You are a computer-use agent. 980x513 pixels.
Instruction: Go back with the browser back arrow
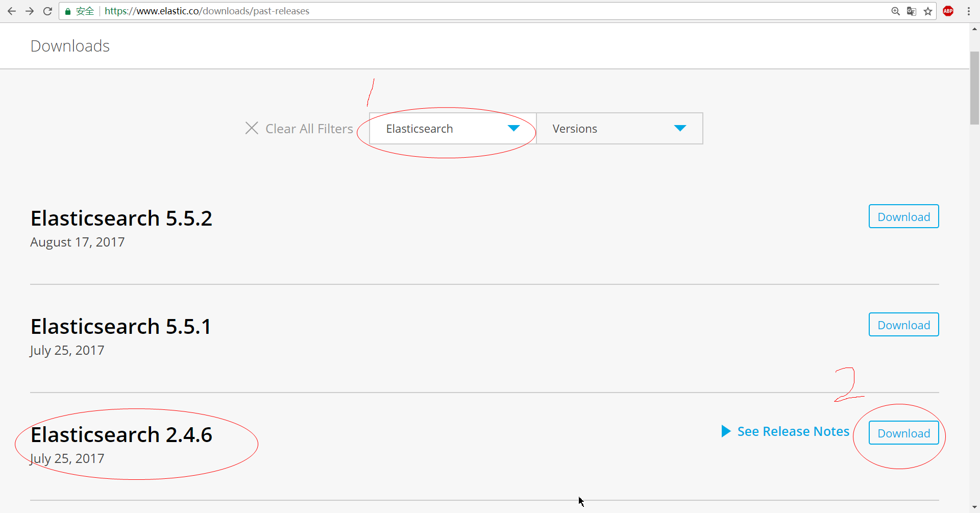12,11
